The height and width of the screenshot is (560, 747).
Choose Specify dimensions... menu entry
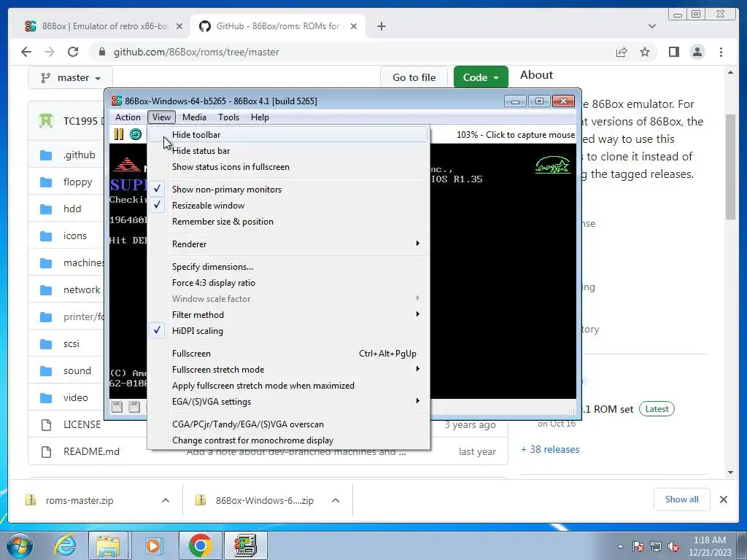289,266
